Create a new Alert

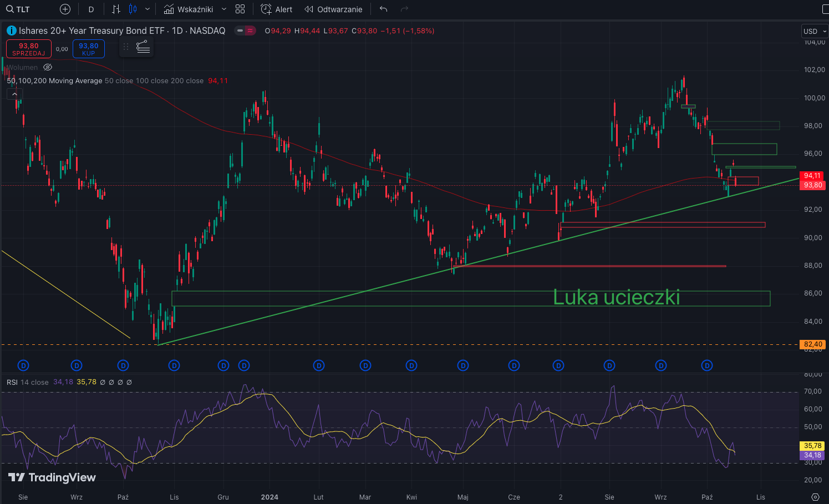(277, 9)
